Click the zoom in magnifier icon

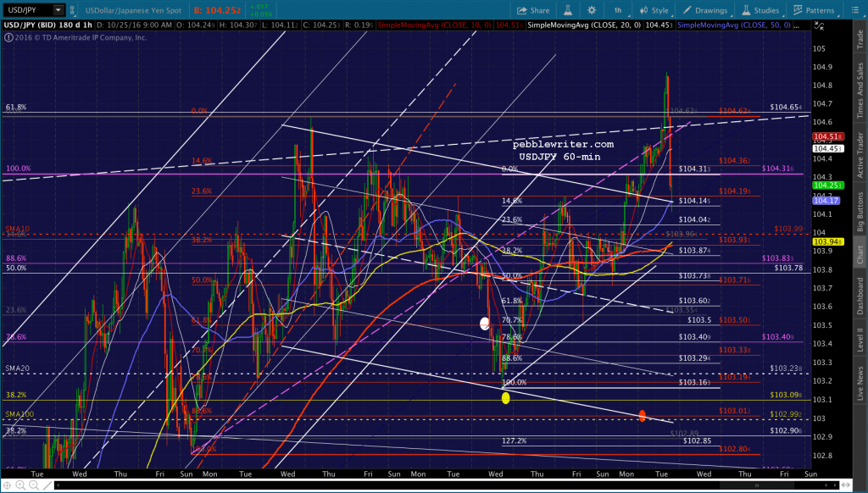(x=20, y=485)
